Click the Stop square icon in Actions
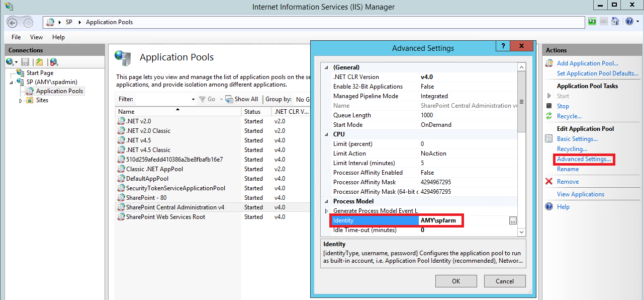The height and width of the screenshot is (300, 644). tap(549, 106)
